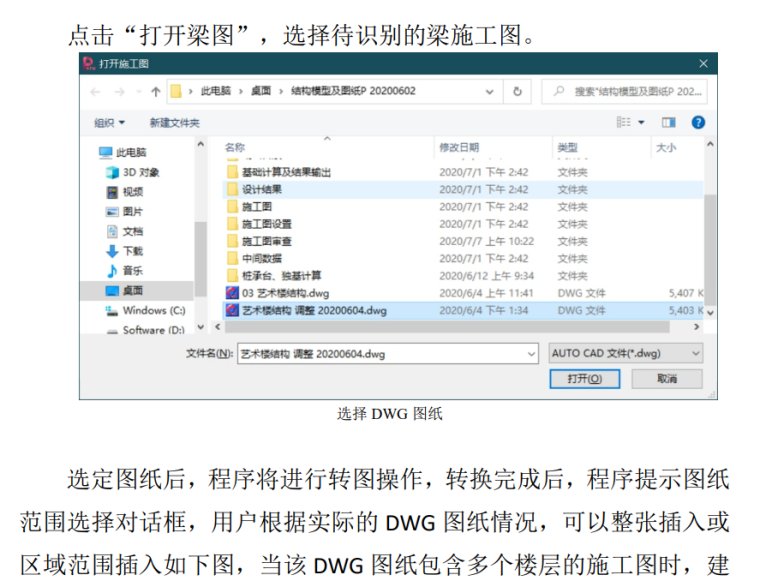
Task: Open the 施工图 folder
Action: tap(257, 206)
